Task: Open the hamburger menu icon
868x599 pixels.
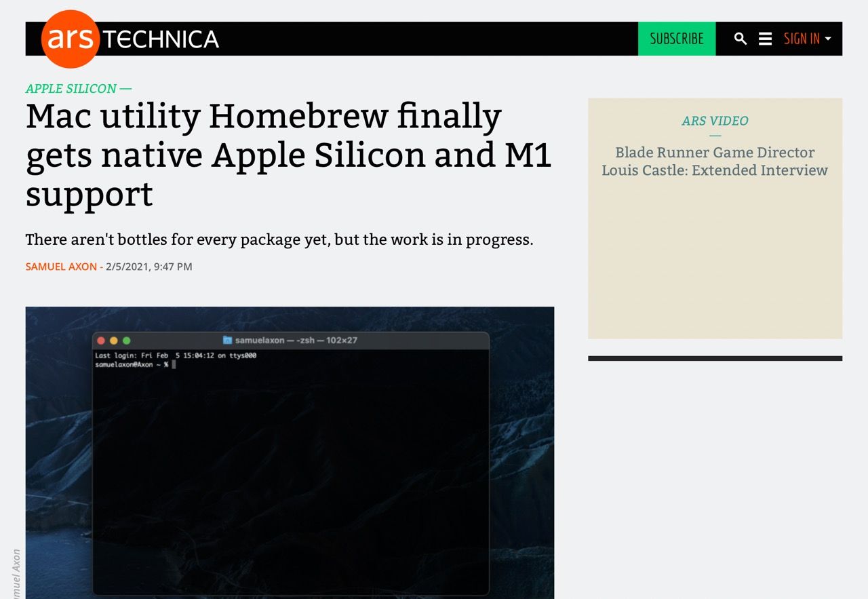Action: pyautogui.click(x=765, y=39)
